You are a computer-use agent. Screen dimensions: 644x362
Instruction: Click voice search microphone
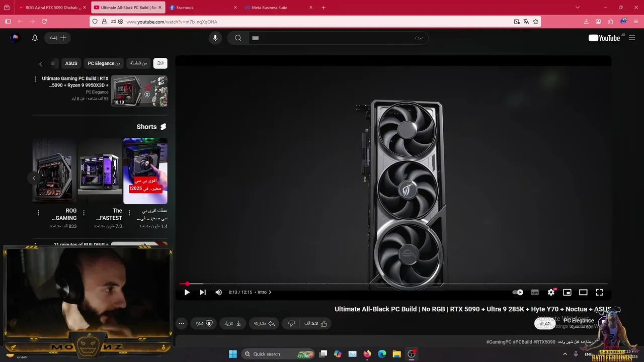click(215, 38)
